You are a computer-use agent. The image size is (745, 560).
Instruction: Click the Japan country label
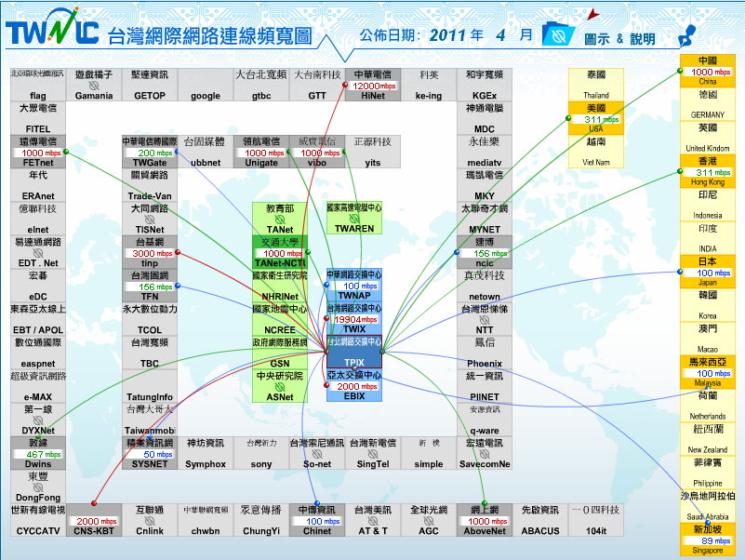708,283
